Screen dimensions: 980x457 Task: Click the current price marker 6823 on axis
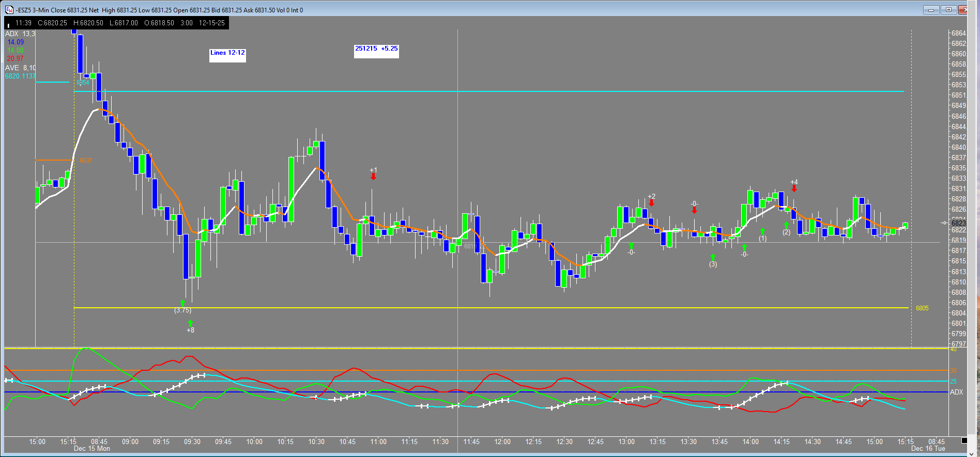[x=958, y=223]
